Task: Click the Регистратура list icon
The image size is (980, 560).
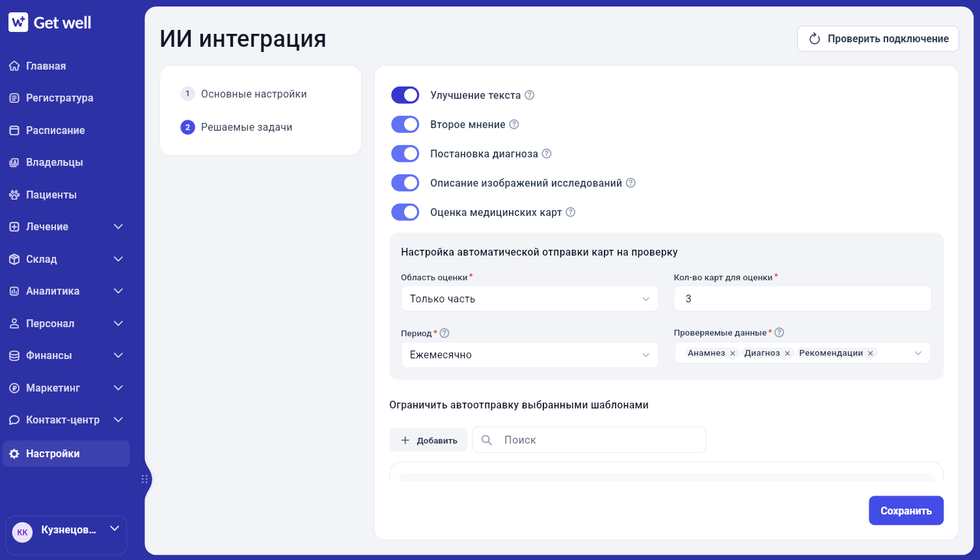Action: (14, 98)
